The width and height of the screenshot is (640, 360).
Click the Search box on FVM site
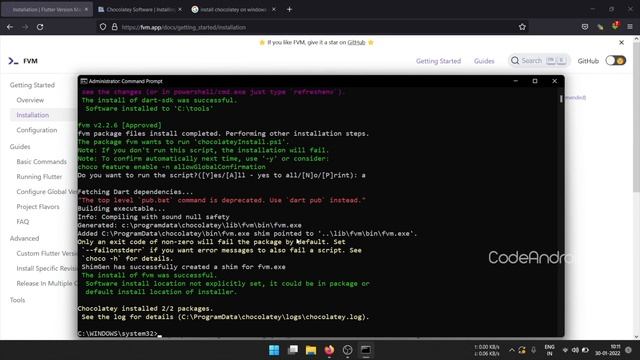[x=539, y=60]
